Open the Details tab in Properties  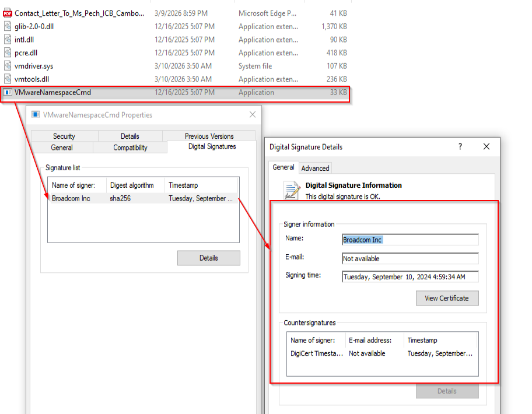point(130,136)
